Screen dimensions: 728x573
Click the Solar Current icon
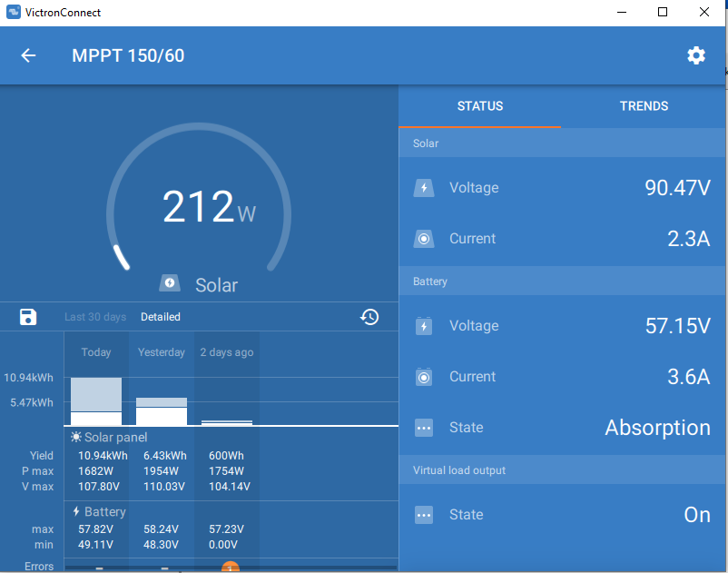click(x=424, y=239)
